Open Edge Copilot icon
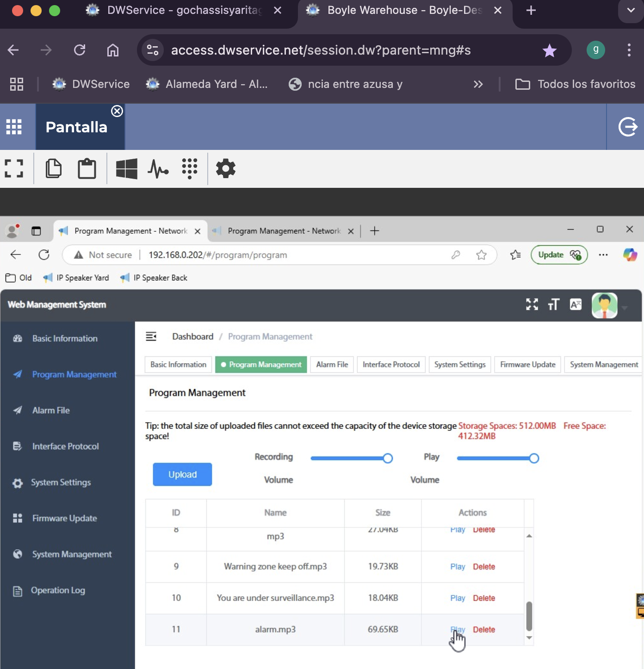644x669 pixels. tap(630, 254)
